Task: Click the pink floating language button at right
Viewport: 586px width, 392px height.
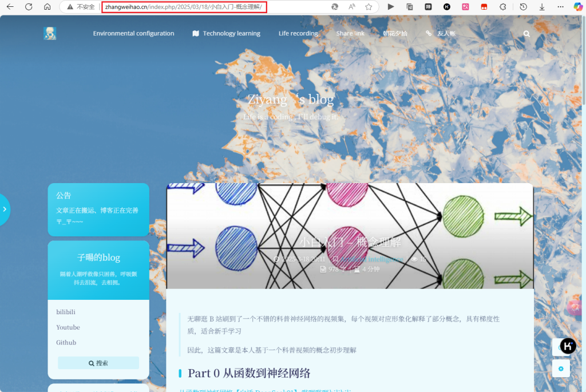Action: click(x=575, y=307)
